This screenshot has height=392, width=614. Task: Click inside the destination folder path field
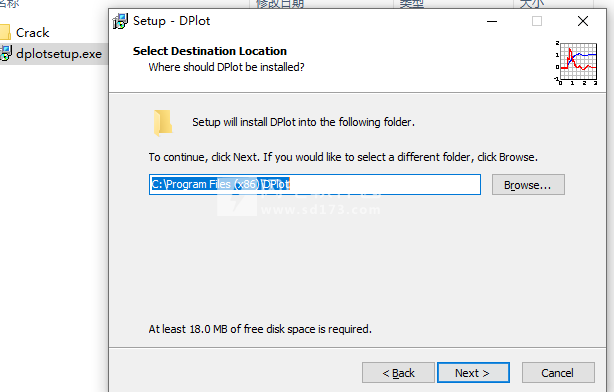pyautogui.click(x=315, y=184)
